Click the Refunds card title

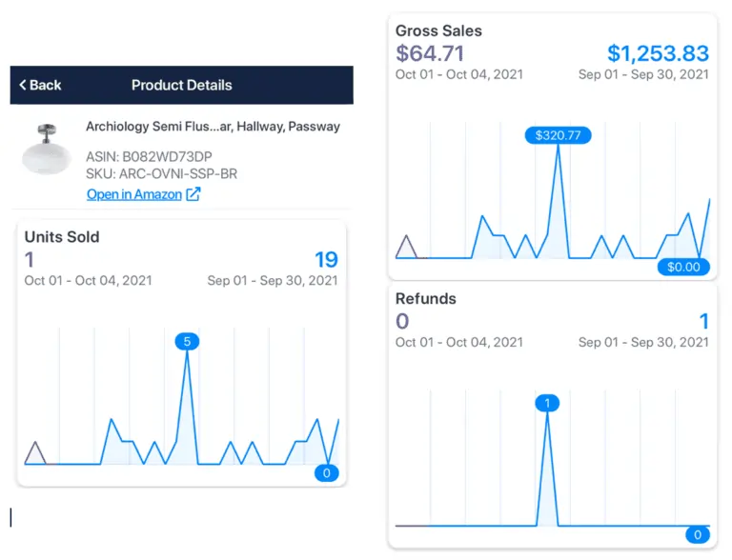[426, 298]
